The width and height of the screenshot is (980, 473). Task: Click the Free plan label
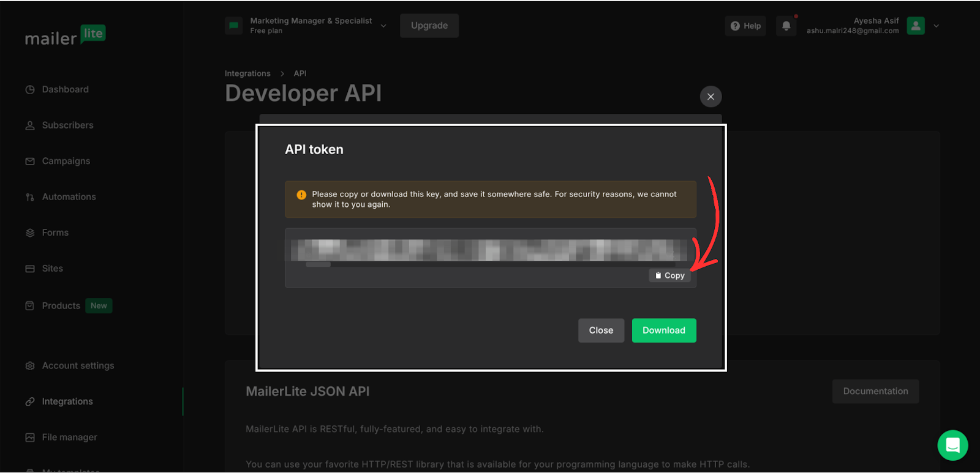266,31
